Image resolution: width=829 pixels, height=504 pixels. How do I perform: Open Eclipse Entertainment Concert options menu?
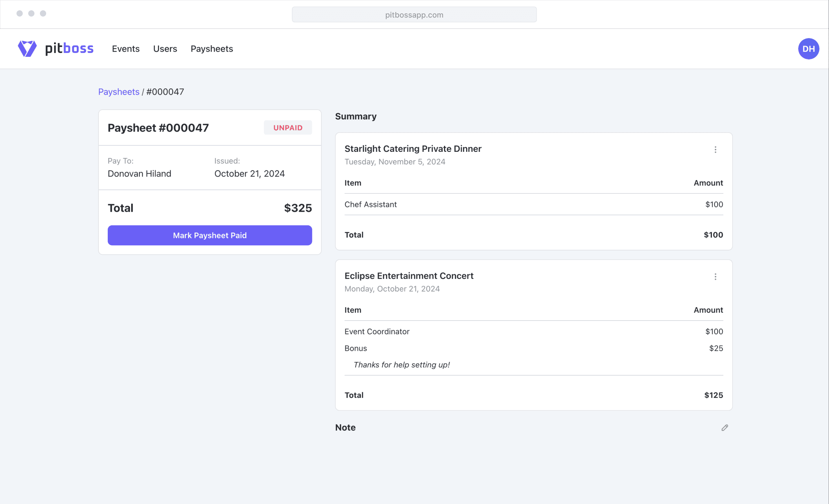[715, 277]
